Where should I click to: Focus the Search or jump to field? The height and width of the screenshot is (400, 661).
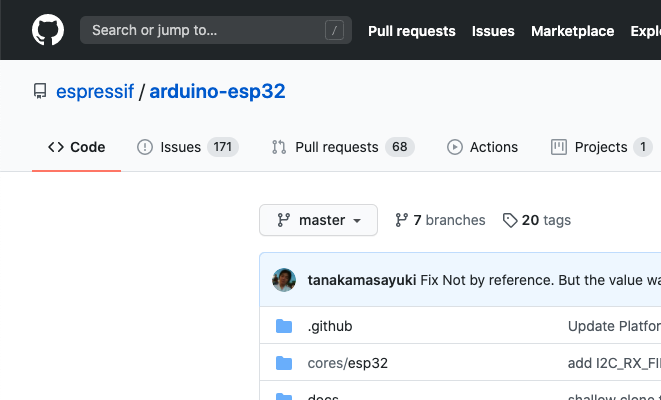tap(216, 30)
